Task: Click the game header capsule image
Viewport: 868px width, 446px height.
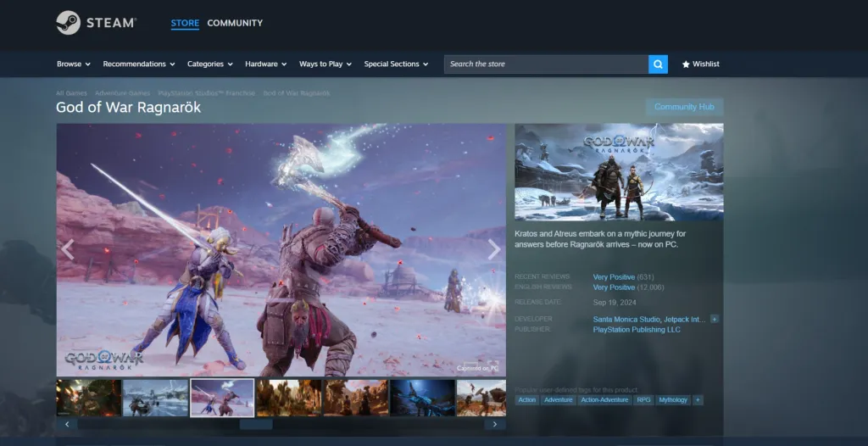Action: pyautogui.click(x=619, y=172)
